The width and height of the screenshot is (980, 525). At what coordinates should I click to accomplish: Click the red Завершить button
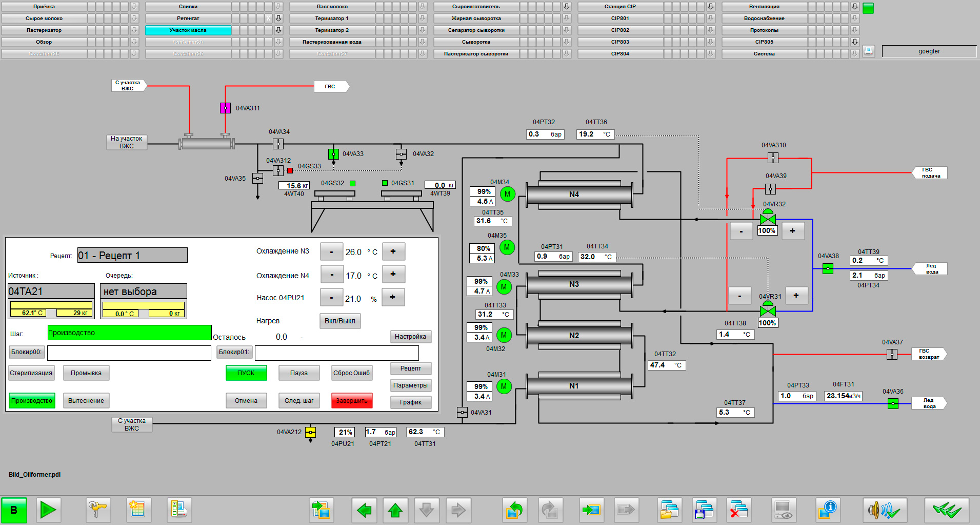coord(352,401)
